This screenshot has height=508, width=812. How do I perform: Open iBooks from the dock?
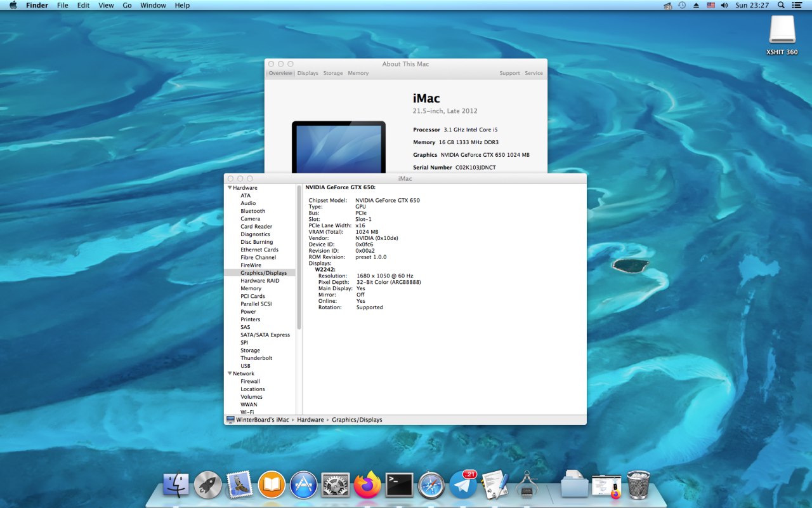(x=272, y=485)
